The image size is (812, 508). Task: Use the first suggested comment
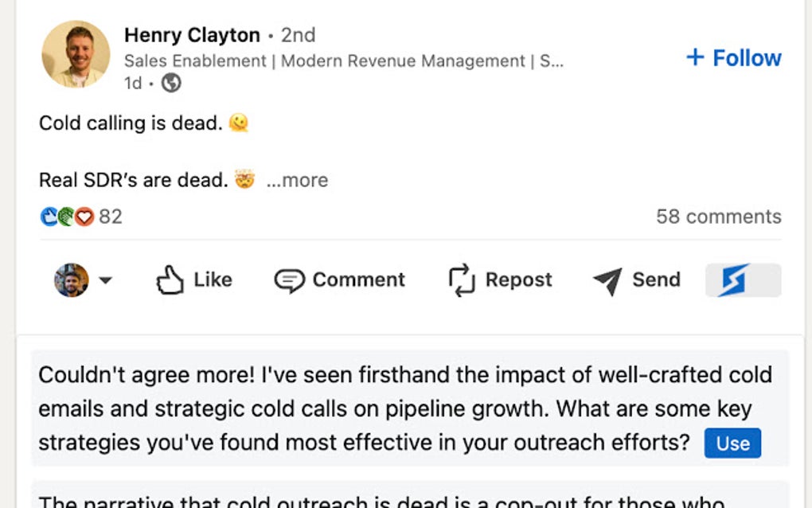coord(732,444)
